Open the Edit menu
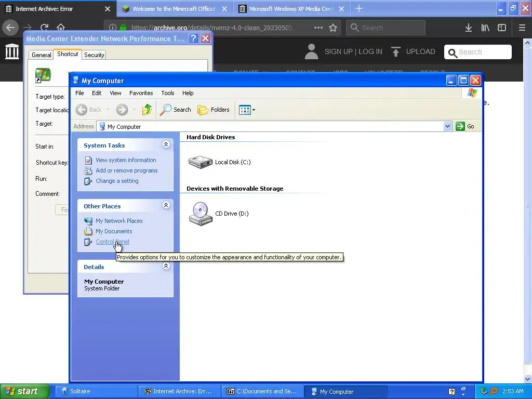The width and height of the screenshot is (532, 399). point(97,93)
